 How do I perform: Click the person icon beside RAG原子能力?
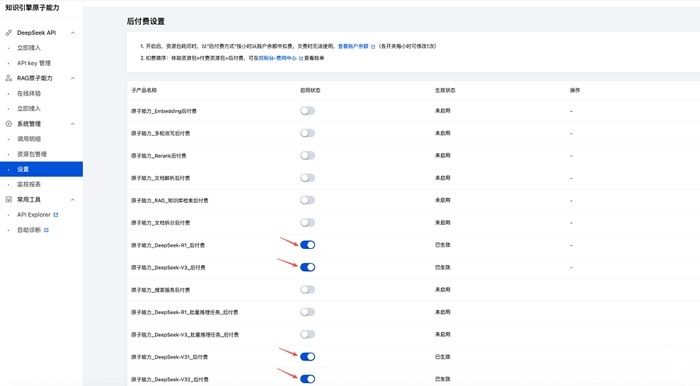(8, 78)
